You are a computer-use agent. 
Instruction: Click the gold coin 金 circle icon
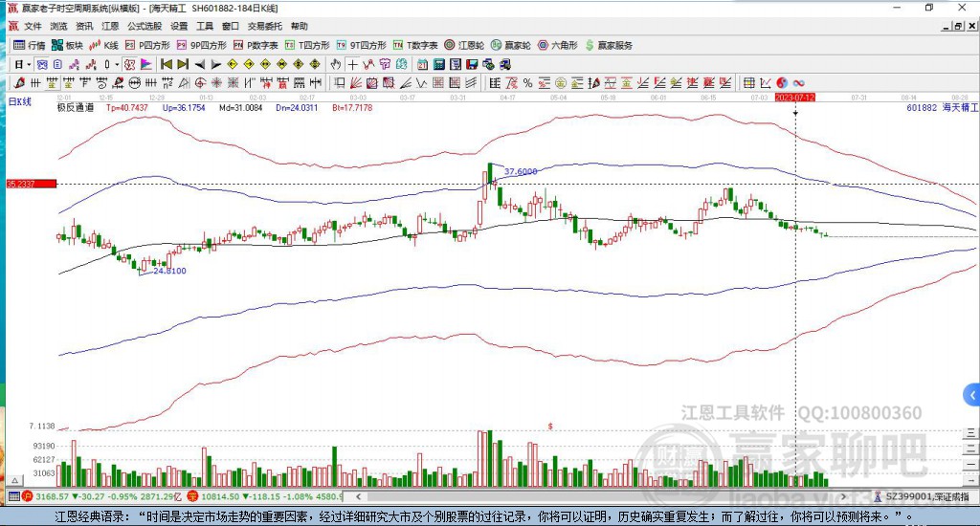click(x=561, y=83)
